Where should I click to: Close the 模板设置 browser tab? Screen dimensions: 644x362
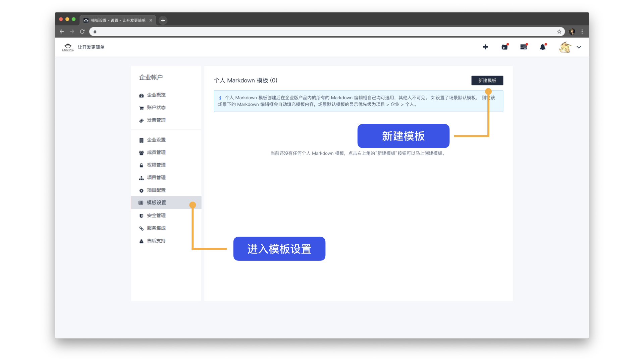151,20
